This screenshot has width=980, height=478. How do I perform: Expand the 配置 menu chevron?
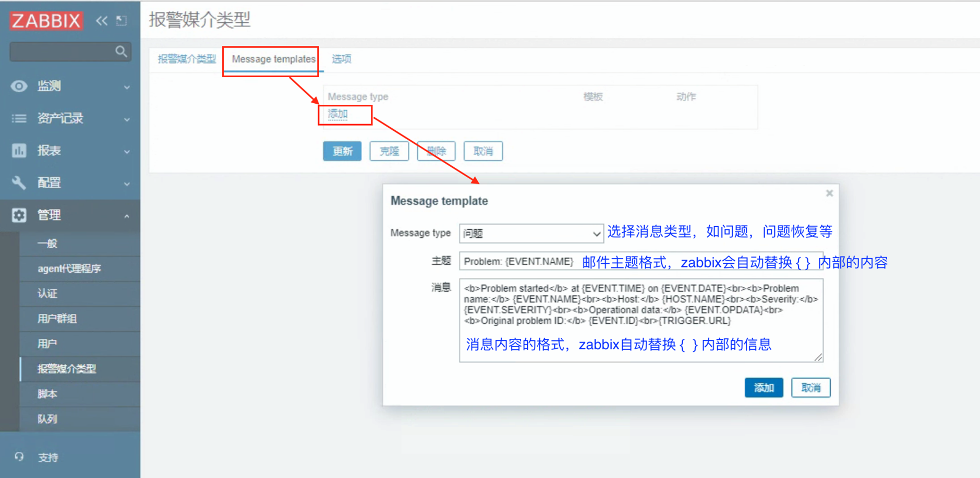pos(127,183)
